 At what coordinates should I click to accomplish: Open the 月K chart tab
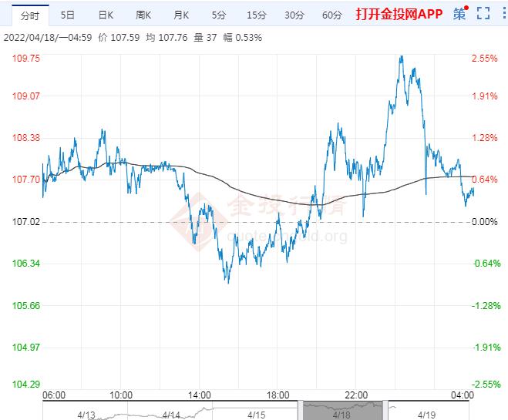pos(181,15)
